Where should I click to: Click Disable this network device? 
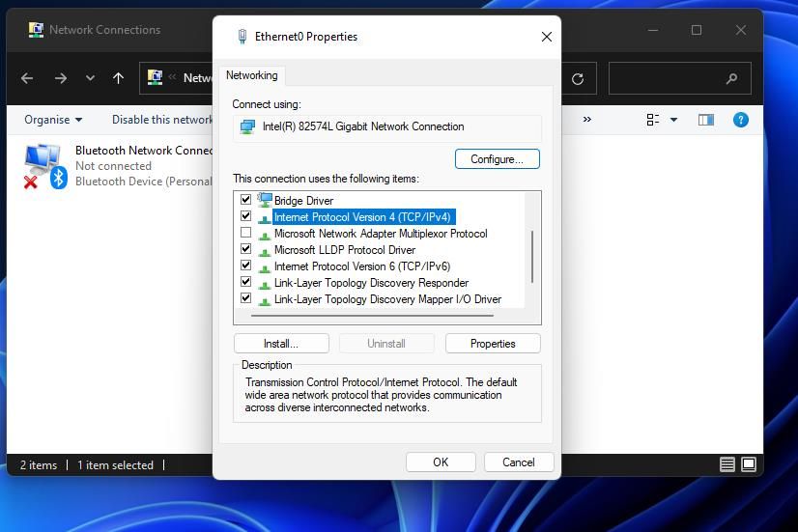point(162,120)
